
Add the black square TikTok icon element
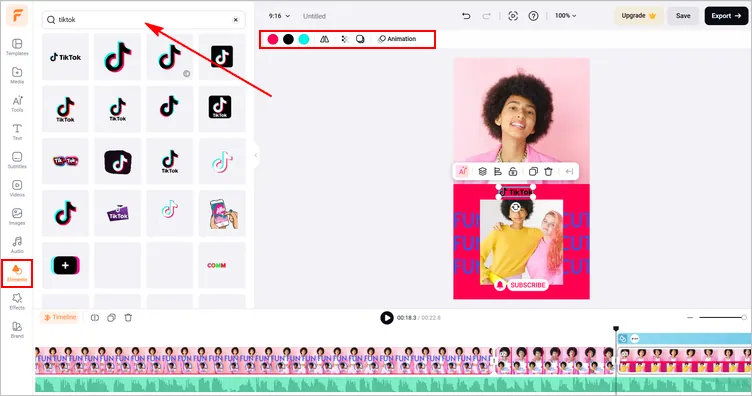pyautogui.click(x=222, y=57)
